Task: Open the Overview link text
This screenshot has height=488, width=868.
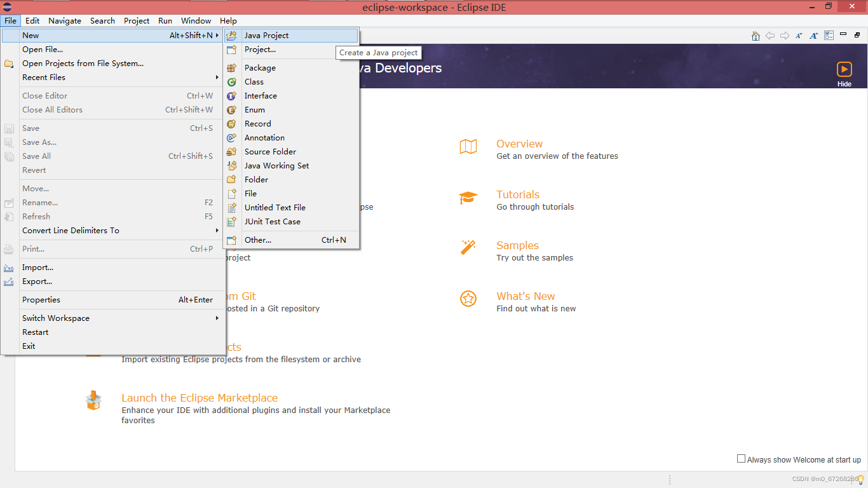Action: (x=519, y=144)
